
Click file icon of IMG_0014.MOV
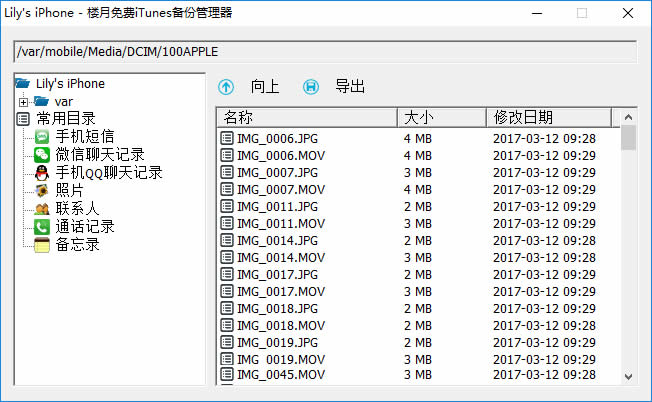(x=227, y=257)
